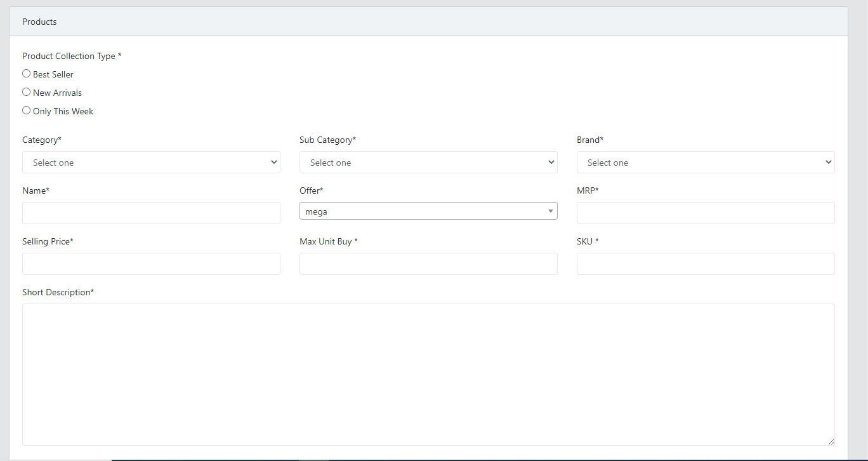868x461 pixels.
Task: Focus the Selling Price field
Action: point(151,264)
